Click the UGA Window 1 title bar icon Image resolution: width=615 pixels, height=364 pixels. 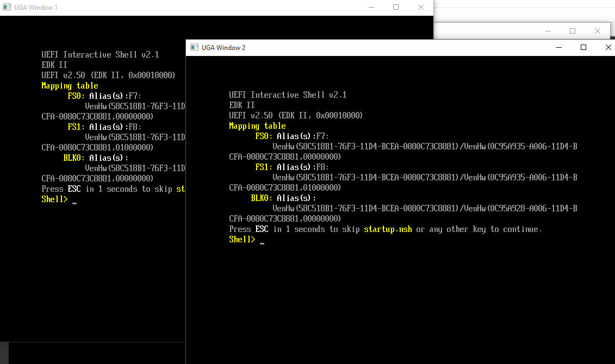(x=7, y=7)
